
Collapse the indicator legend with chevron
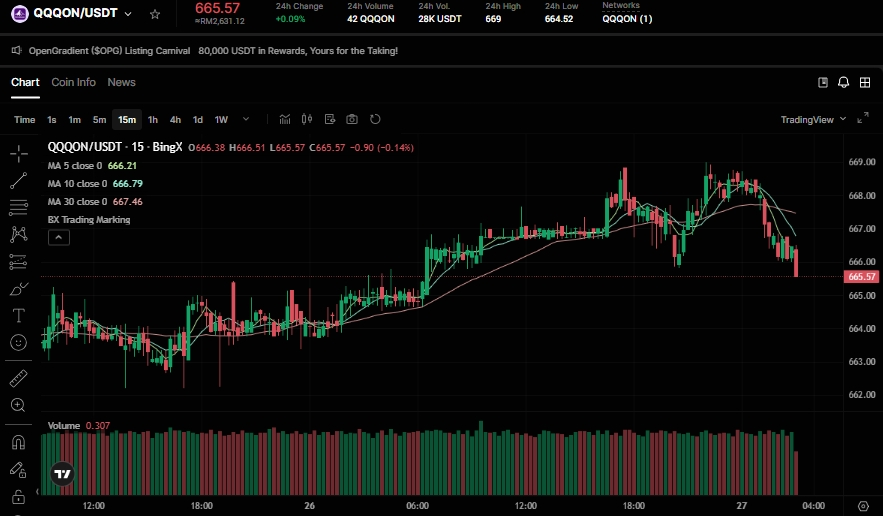pyautogui.click(x=58, y=237)
